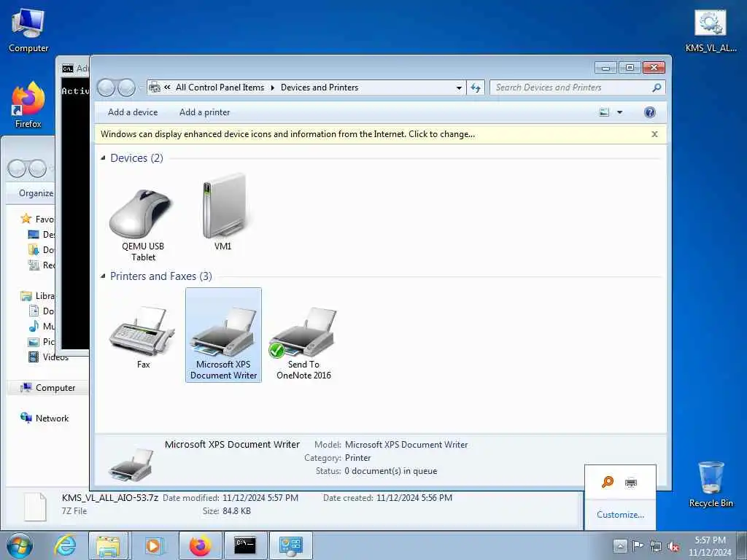This screenshot has height=560, width=747.
Task: Select the KMS_VL_ALL desktop file icon
Action: click(x=711, y=30)
